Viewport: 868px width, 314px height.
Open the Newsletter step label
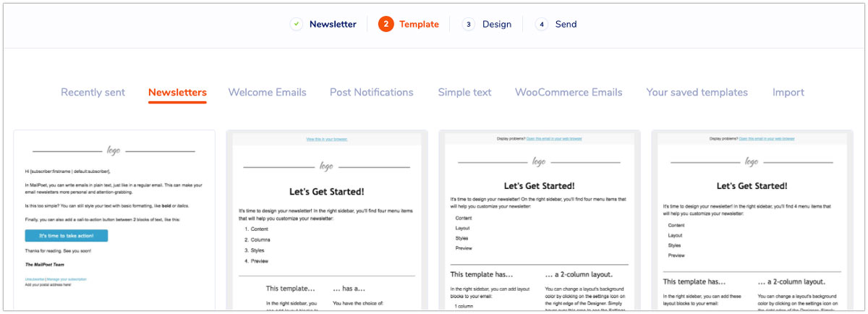(x=333, y=24)
